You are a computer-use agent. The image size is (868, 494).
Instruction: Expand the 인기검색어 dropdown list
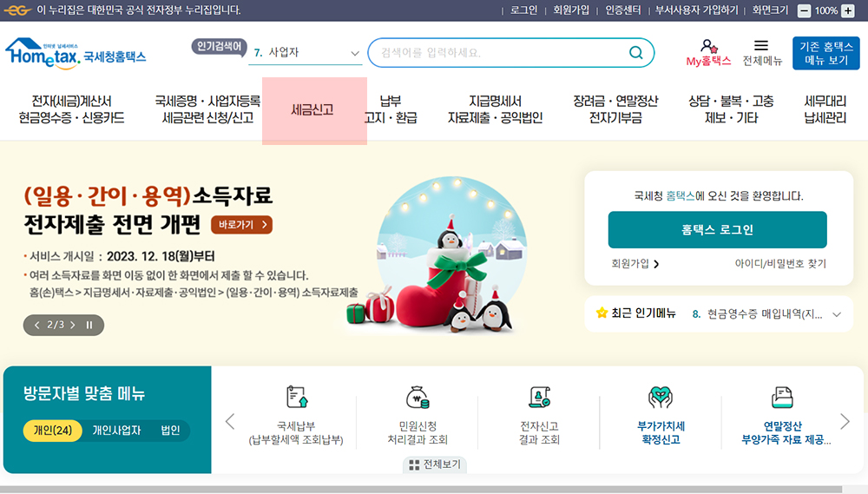(355, 53)
